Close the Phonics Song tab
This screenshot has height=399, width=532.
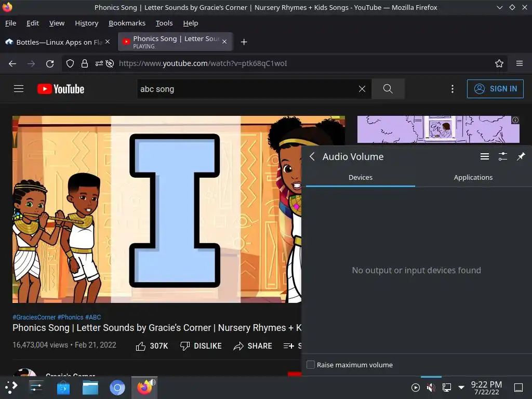[x=224, y=42]
